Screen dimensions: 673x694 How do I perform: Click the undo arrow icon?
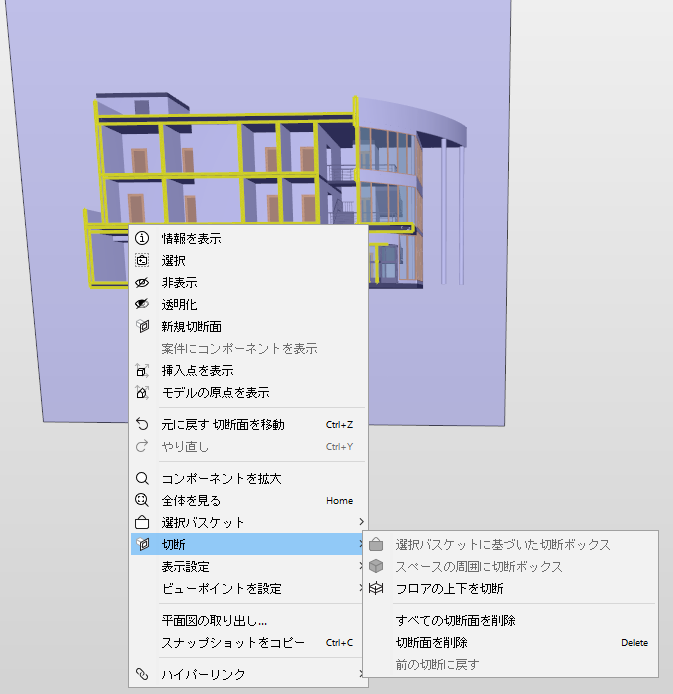pos(142,424)
